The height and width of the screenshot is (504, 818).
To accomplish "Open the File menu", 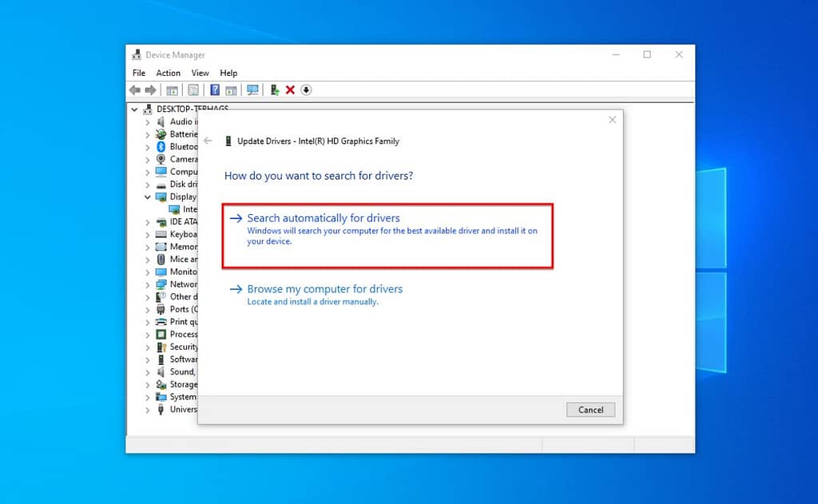I will point(139,73).
